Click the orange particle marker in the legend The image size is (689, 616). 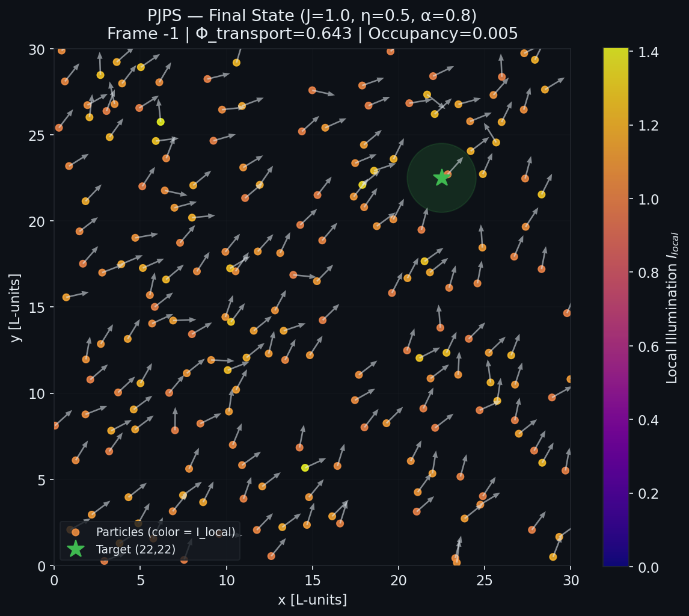[75, 532]
